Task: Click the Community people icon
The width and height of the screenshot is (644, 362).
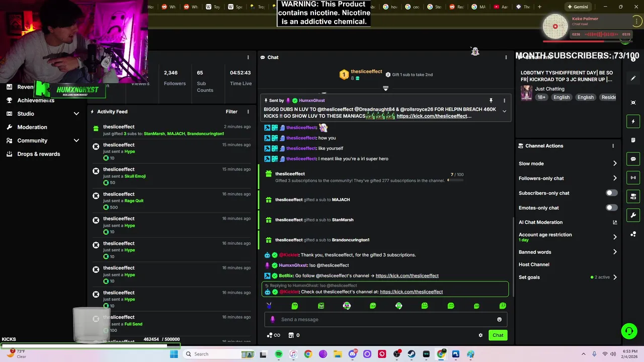Action: click(x=9, y=141)
